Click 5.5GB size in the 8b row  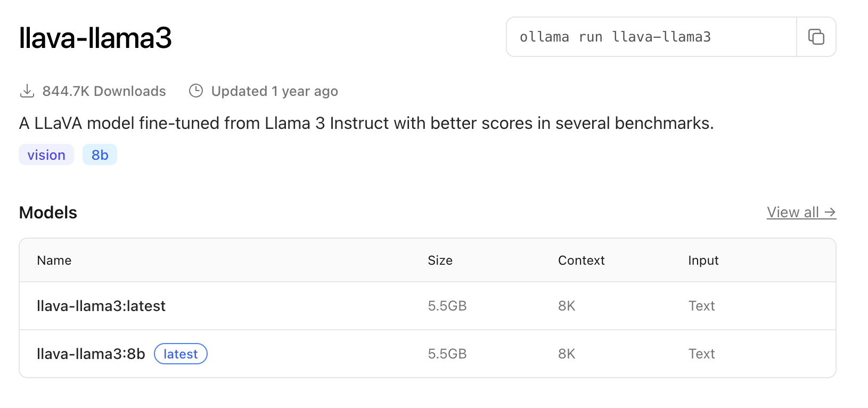(x=447, y=354)
